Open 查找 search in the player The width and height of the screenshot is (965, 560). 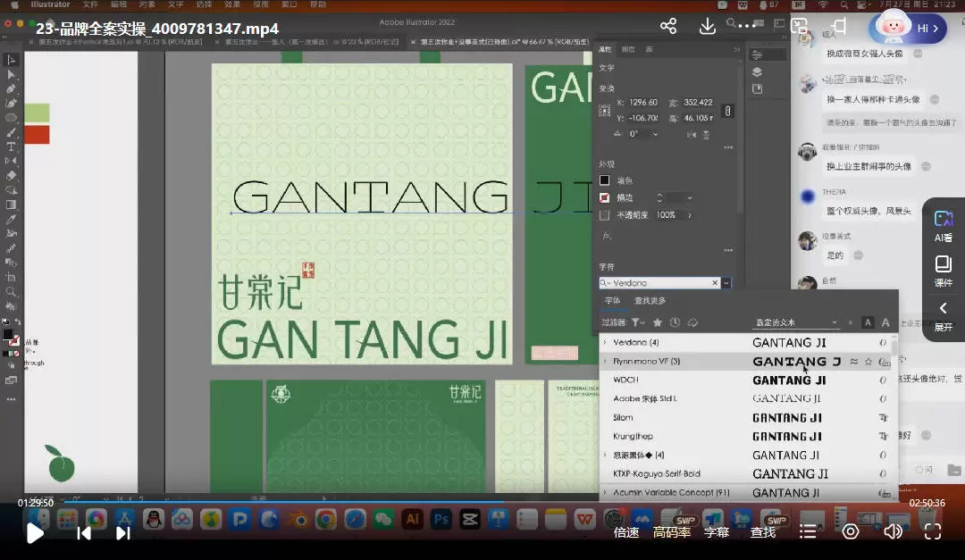(x=763, y=532)
